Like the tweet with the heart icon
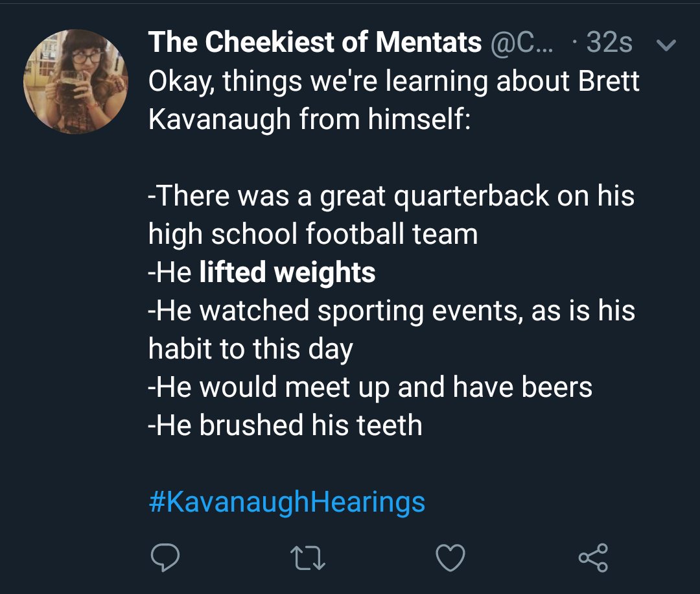This screenshot has height=594, width=700. [450, 558]
